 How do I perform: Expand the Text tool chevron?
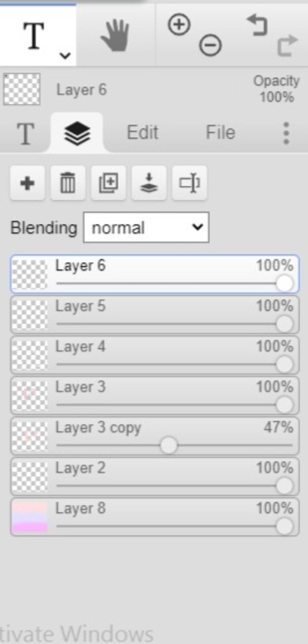pyautogui.click(x=65, y=56)
